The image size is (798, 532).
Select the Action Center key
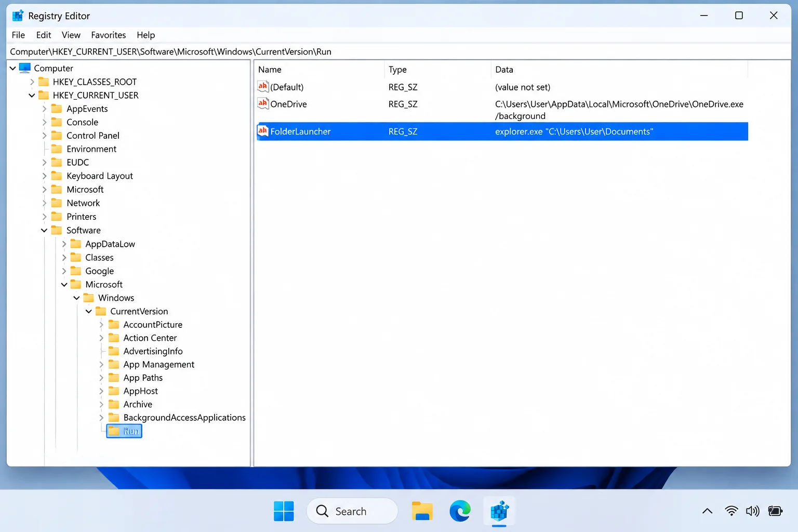(x=150, y=338)
